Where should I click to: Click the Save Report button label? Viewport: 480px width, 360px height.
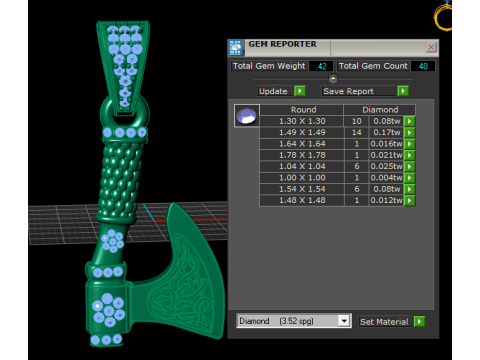(359, 91)
